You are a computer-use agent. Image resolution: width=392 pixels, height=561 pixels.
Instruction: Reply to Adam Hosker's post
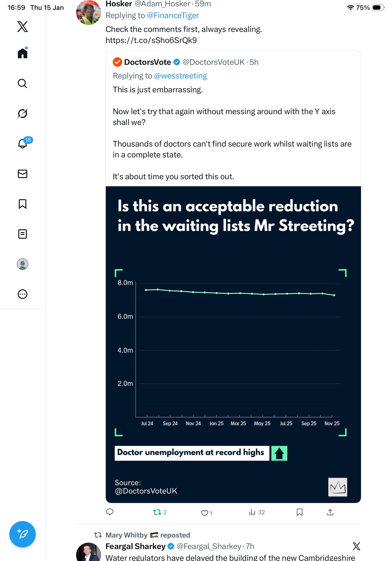(x=110, y=512)
